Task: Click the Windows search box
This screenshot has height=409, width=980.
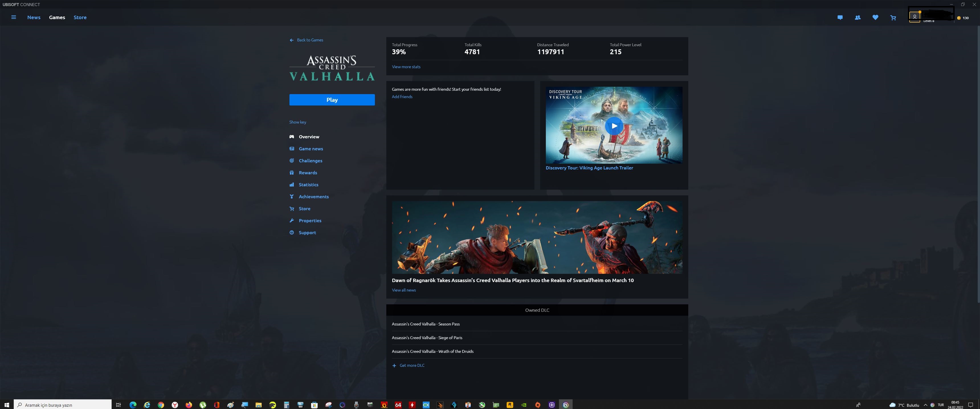Action: click(x=63, y=405)
